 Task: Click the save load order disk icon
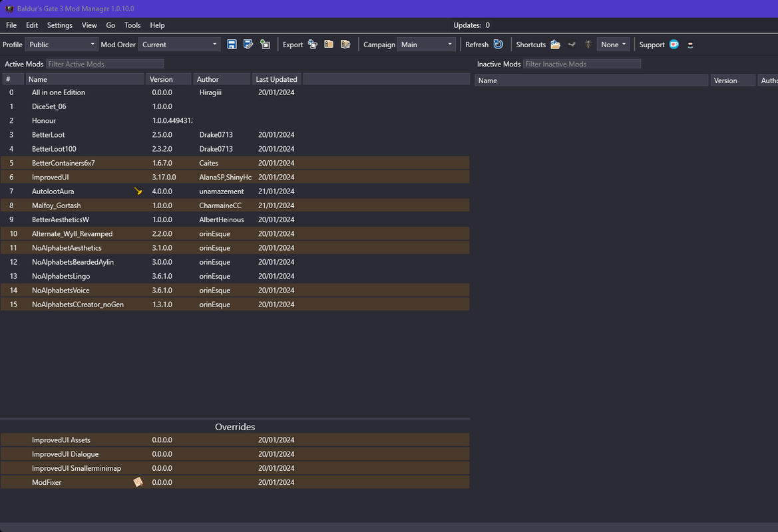[232, 45]
